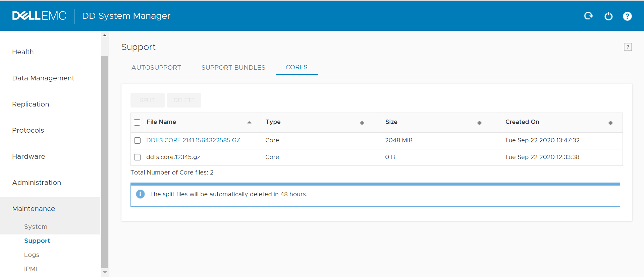The image size is (644, 277).
Task: Download the DDFS.CORE.2141.1564322585.GZ file link
Action: pyautogui.click(x=193, y=140)
